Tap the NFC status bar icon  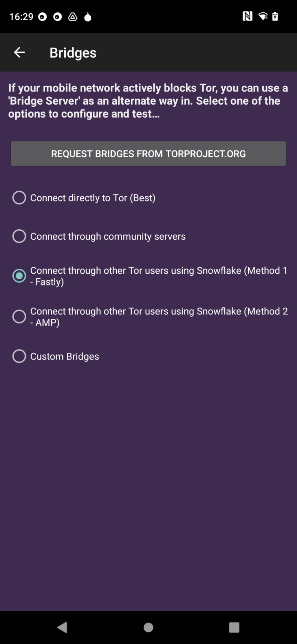click(x=247, y=16)
